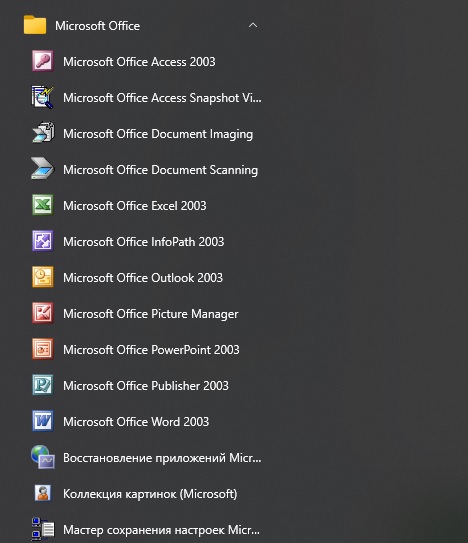The image size is (468, 543).
Task: Click the red Picture Manager icon
Action: (43, 313)
